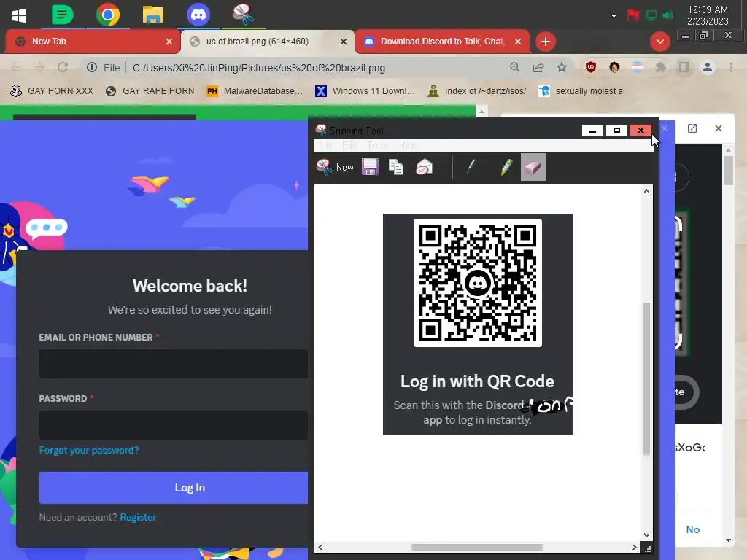The height and width of the screenshot is (560, 747).
Task: Open the volume control in the tray
Action: point(668,16)
